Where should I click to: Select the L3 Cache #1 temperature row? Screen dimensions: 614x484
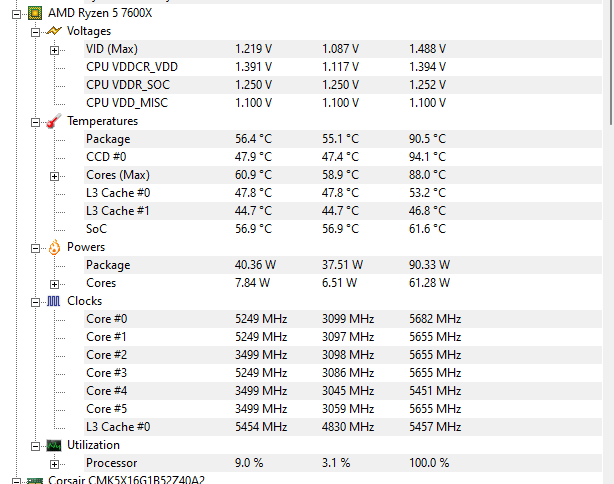[x=118, y=211]
